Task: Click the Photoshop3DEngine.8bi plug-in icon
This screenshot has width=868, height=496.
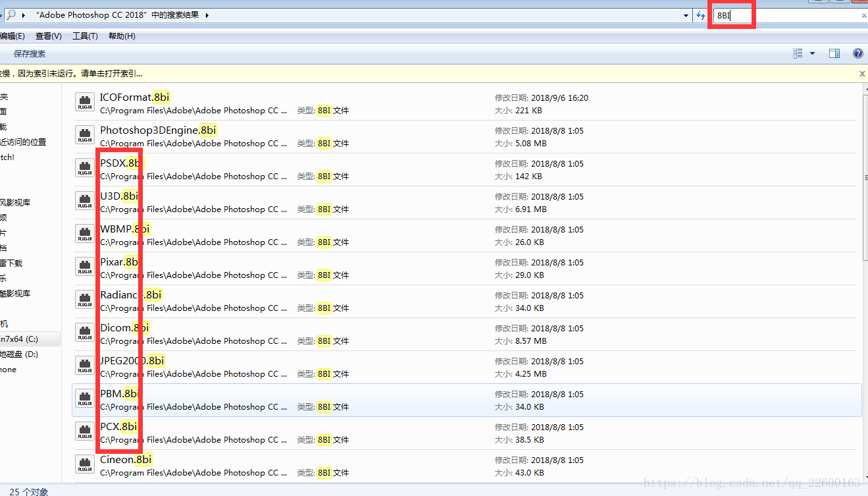Action: point(85,136)
